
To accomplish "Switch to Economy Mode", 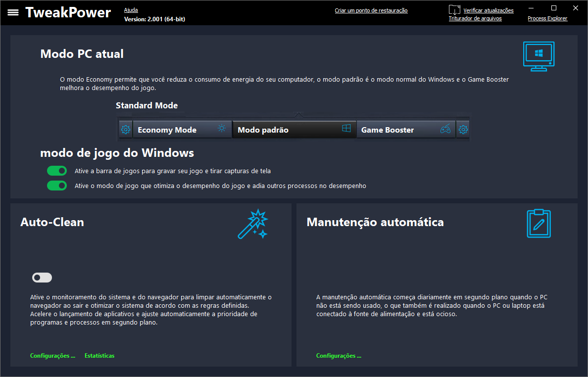I will point(182,130).
